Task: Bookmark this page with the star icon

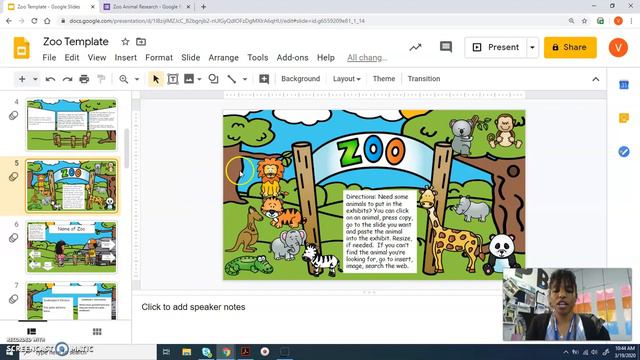Action: pos(584,21)
